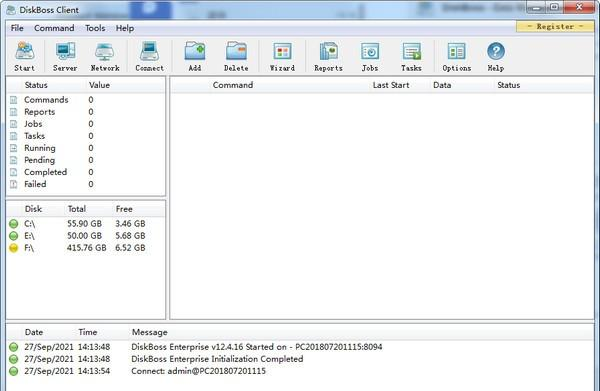This screenshot has height=391, width=600.
Task: Click the yellow status icon for F:\ disk
Action: 14,248
